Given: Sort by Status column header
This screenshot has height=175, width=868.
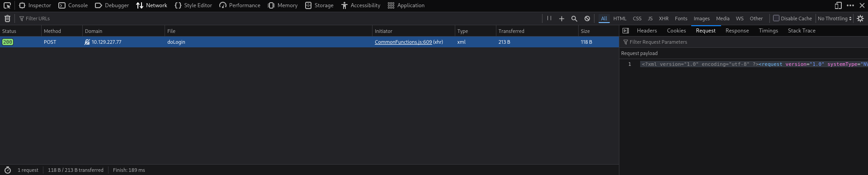Looking at the screenshot, I should (20, 31).
